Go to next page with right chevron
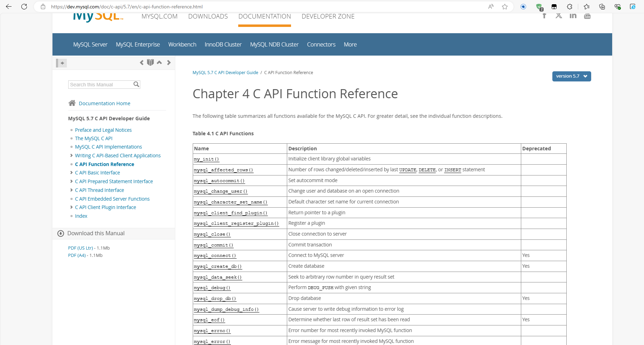 169,63
